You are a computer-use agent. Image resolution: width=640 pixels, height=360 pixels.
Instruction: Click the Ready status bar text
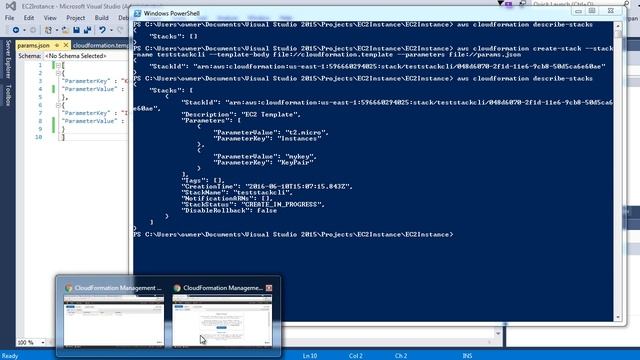click(10, 356)
